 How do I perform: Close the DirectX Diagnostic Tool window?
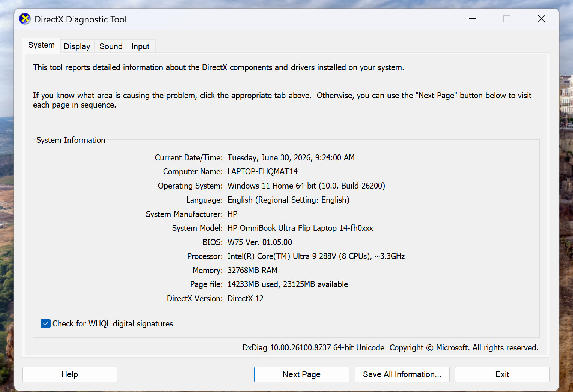click(x=541, y=19)
